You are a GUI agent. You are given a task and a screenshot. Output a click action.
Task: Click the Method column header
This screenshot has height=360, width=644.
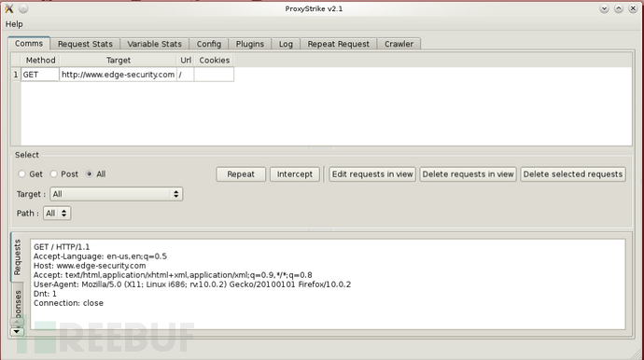(40, 61)
